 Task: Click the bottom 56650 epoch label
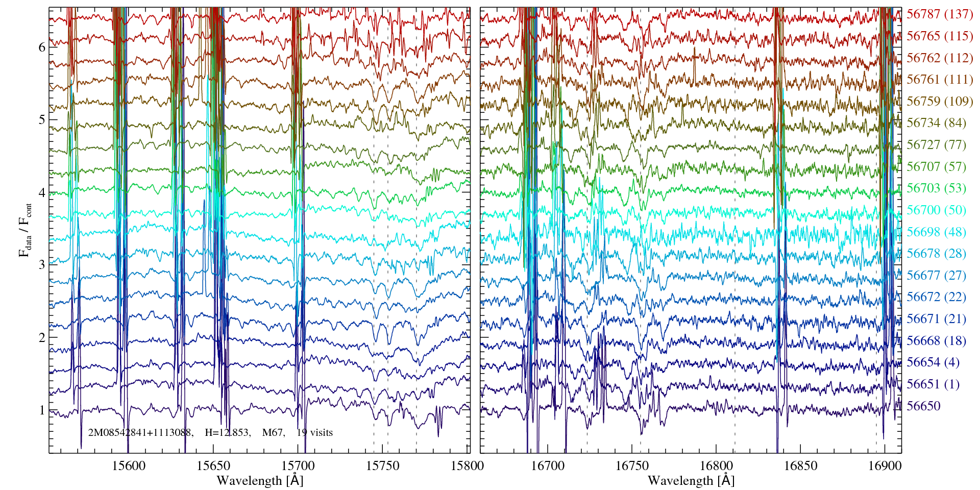(923, 406)
